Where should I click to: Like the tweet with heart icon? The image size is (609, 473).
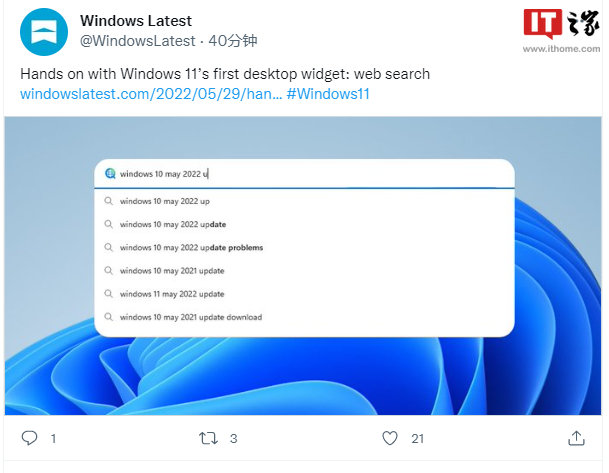coord(392,438)
